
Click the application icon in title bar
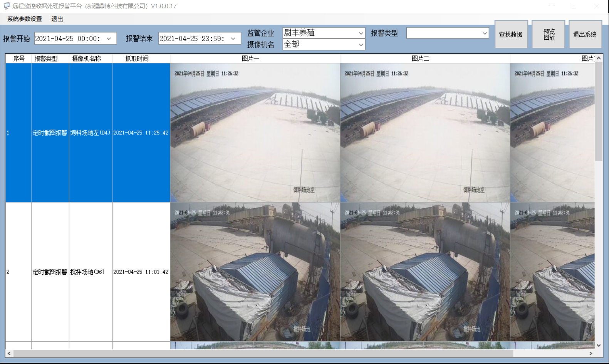click(7, 6)
